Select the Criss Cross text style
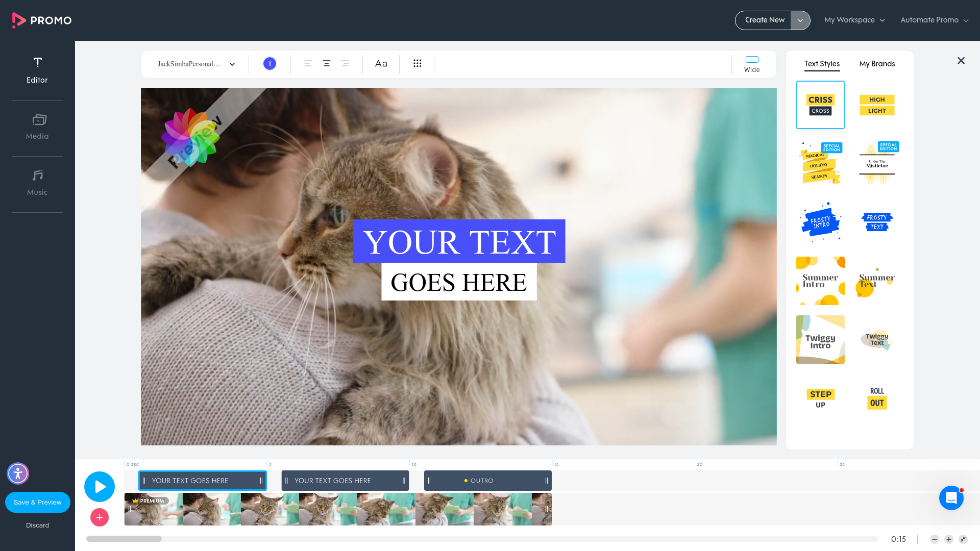Screen dimensions: 980x551 click(x=820, y=105)
